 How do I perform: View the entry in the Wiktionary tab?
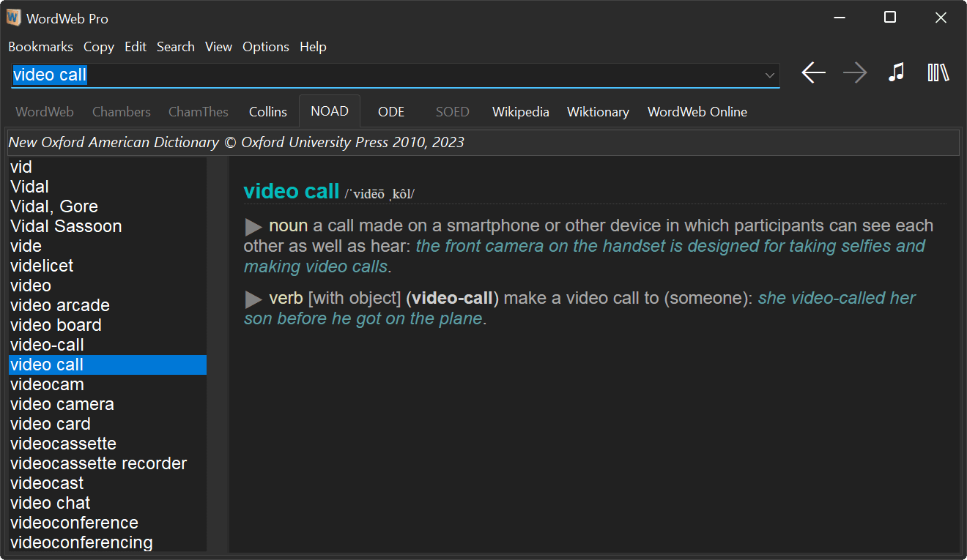[598, 111]
